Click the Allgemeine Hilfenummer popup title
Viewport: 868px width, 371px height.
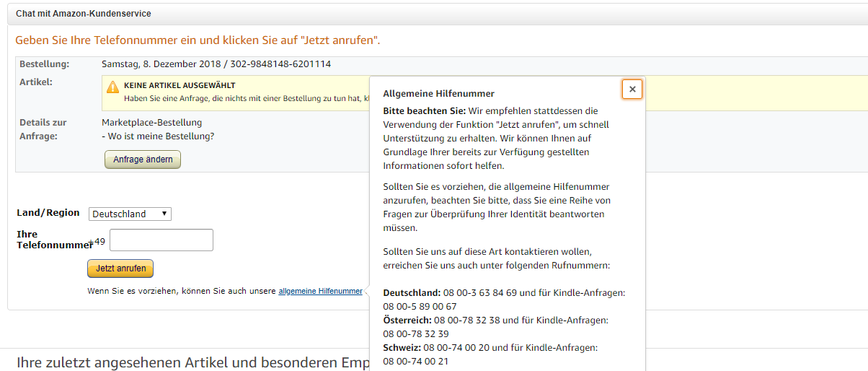coord(439,94)
